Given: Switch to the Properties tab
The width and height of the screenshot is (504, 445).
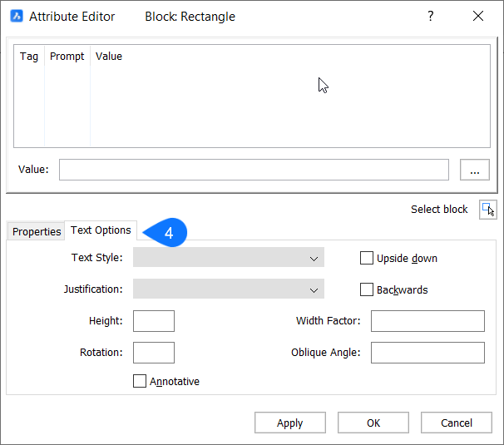Looking at the screenshot, I should [37, 232].
